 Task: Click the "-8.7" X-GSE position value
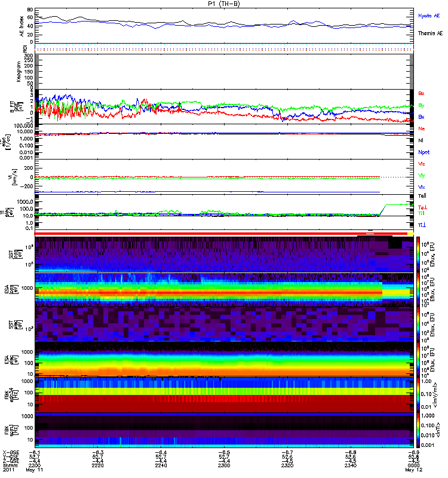click(287, 453)
